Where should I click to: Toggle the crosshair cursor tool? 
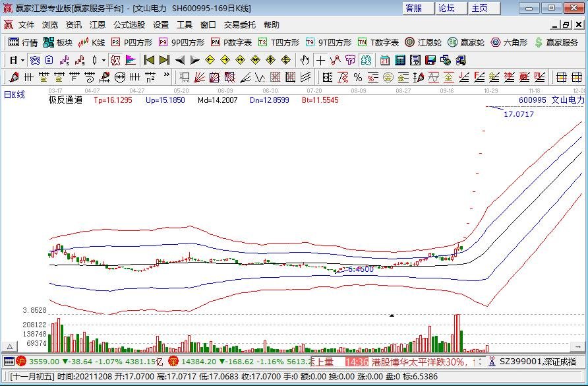[320, 60]
